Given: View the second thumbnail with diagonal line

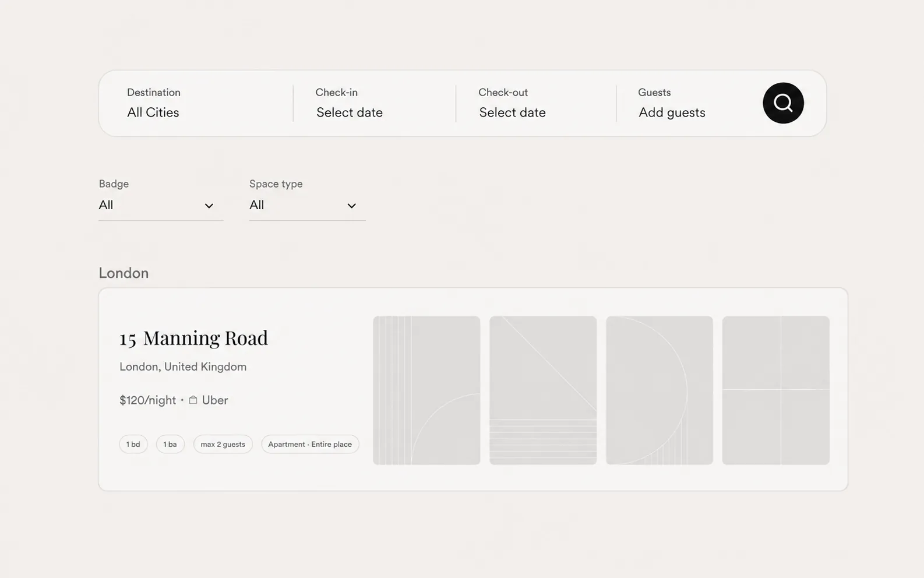Looking at the screenshot, I should pyautogui.click(x=543, y=390).
